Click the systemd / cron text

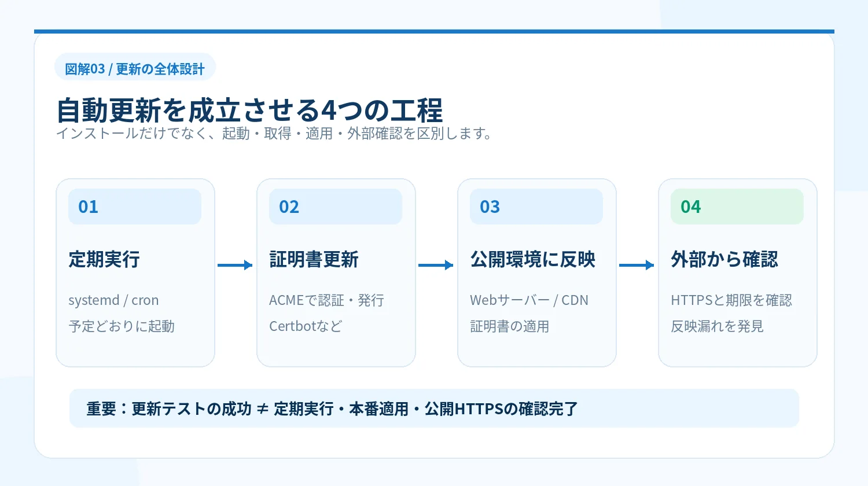[113, 300]
